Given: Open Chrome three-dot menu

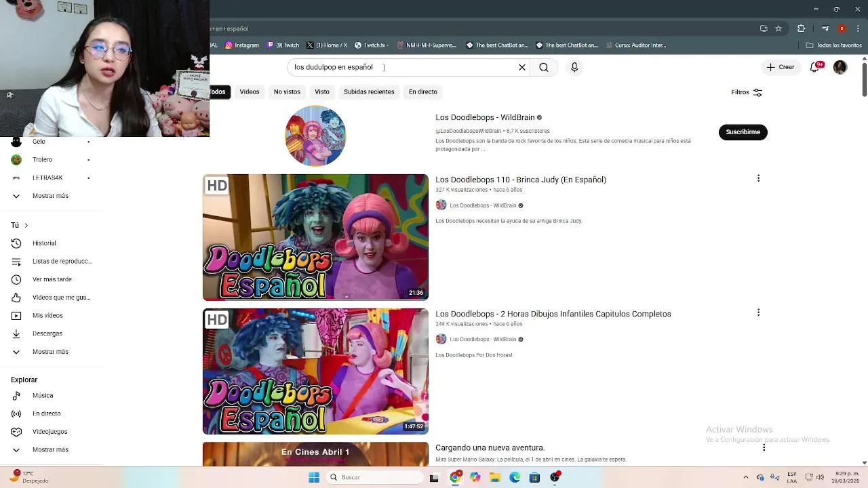Looking at the screenshot, I should 857,28.
